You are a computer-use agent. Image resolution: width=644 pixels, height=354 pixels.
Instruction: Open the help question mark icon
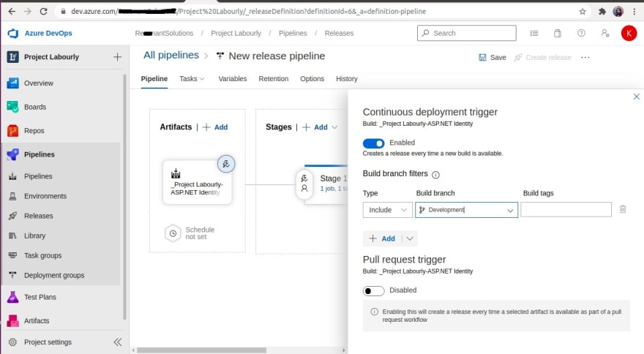581,33
